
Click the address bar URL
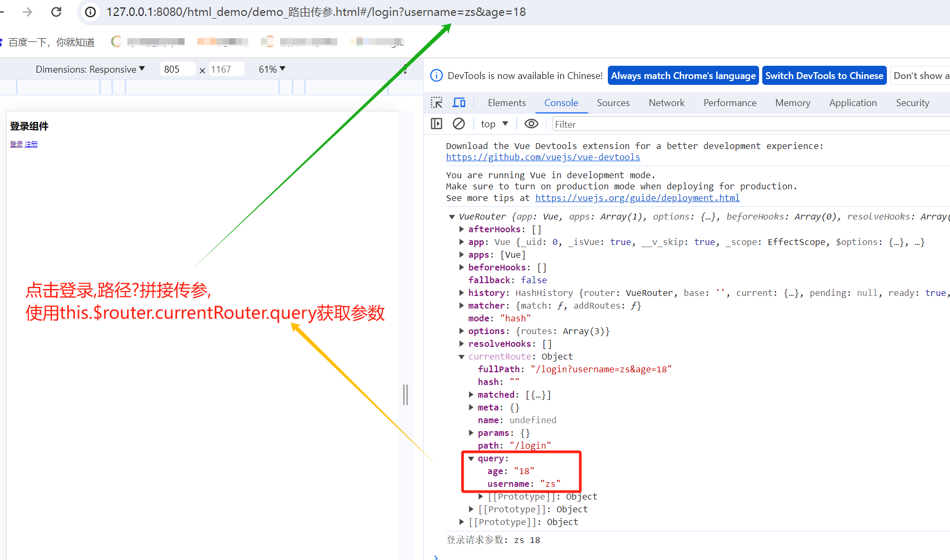click(x=316, y=12)
